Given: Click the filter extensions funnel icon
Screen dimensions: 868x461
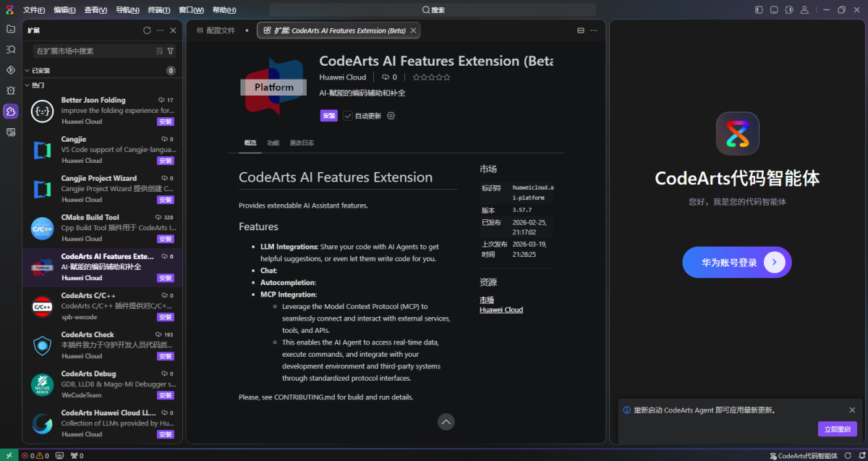Looking at the screenshot, I should 171,51.
